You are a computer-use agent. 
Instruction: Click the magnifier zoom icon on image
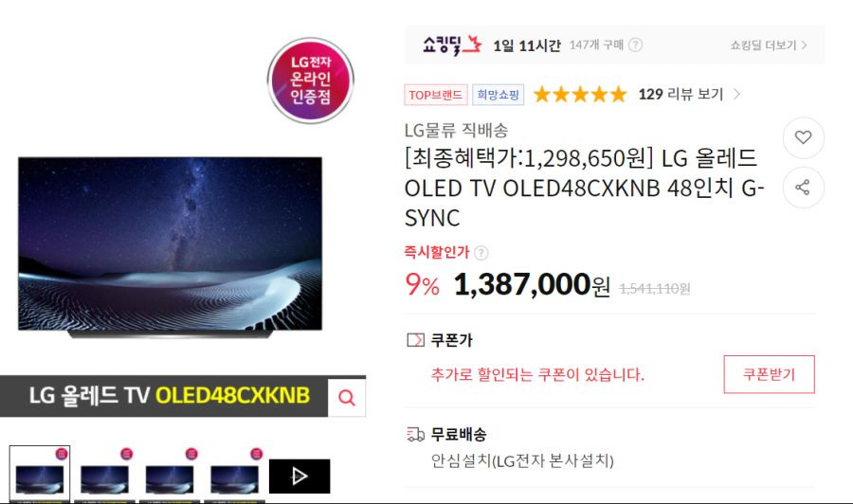347,398
